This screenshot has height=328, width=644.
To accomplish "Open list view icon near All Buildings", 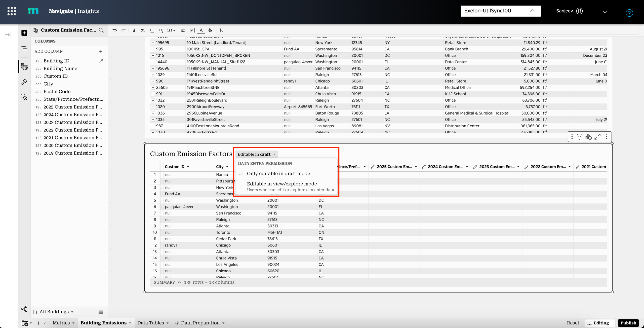I will pyautogui.click(x=101, y=312).
